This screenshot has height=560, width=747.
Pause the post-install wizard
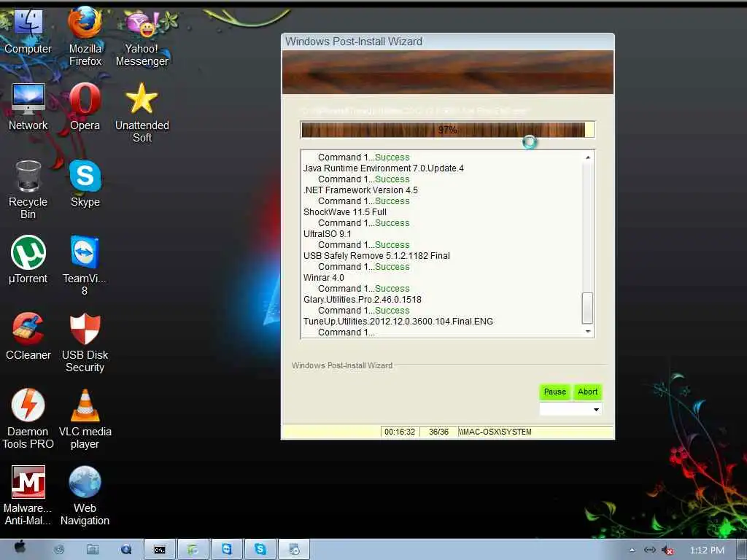coord(555,392)
